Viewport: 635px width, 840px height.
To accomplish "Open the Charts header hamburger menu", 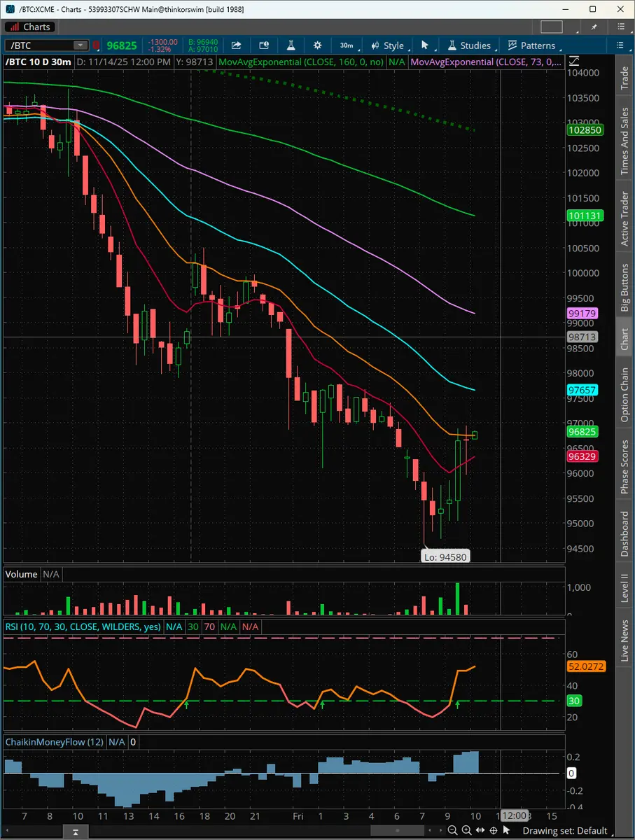I will tap(622, 27).
